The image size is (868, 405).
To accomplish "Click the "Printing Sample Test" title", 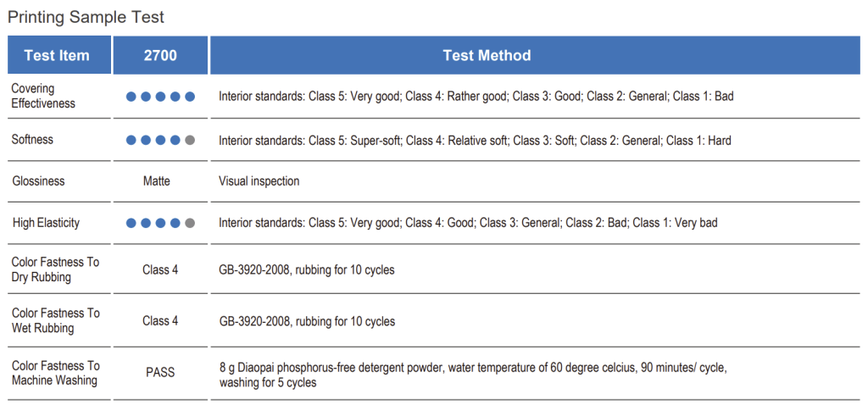I will point(86,17).
